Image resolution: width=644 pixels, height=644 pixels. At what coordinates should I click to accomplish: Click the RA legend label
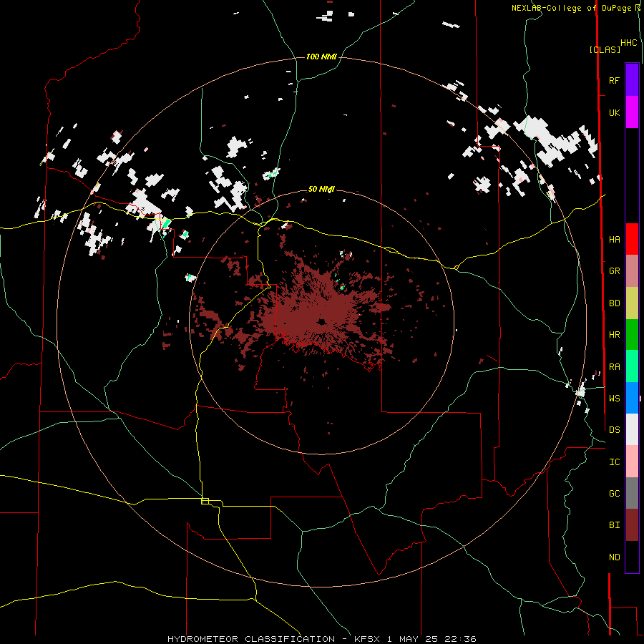(615, 367)
